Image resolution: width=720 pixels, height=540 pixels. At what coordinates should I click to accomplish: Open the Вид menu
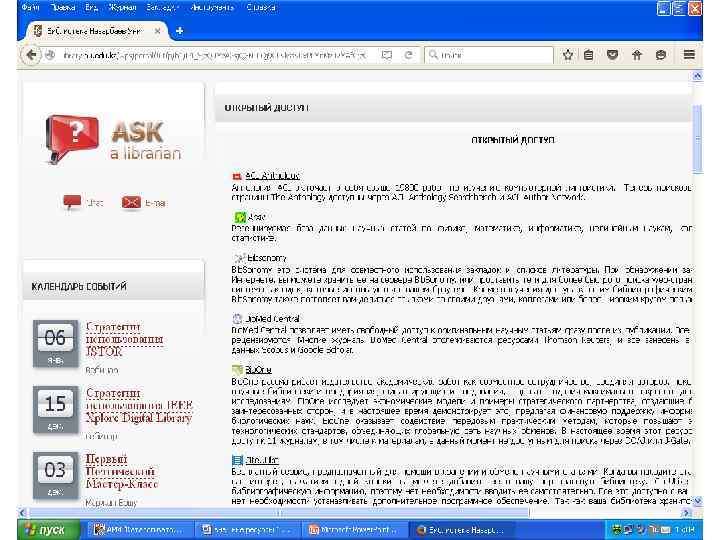point(91,7)
